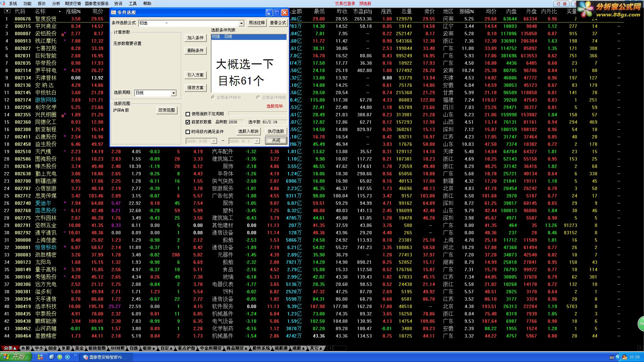
Task: Open the Windows 开始 start menu
Action: tap(16, 357)
